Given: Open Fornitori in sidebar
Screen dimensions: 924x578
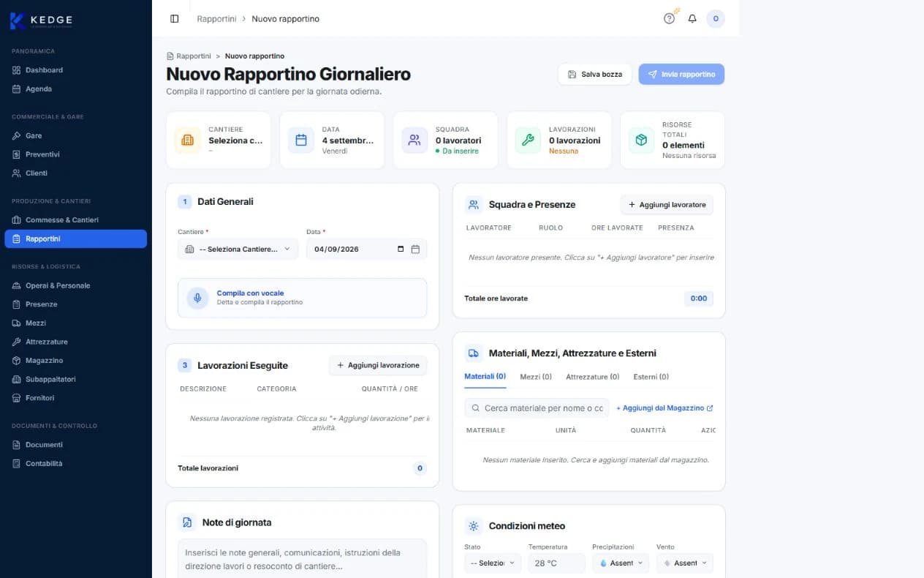Looking at the screenshot, I should tap(75, 398).
